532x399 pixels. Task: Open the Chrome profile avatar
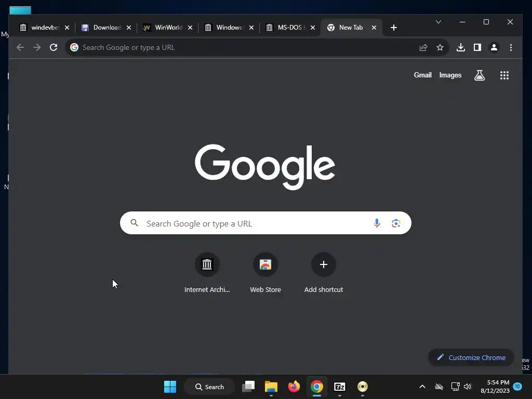click(494, 47)
